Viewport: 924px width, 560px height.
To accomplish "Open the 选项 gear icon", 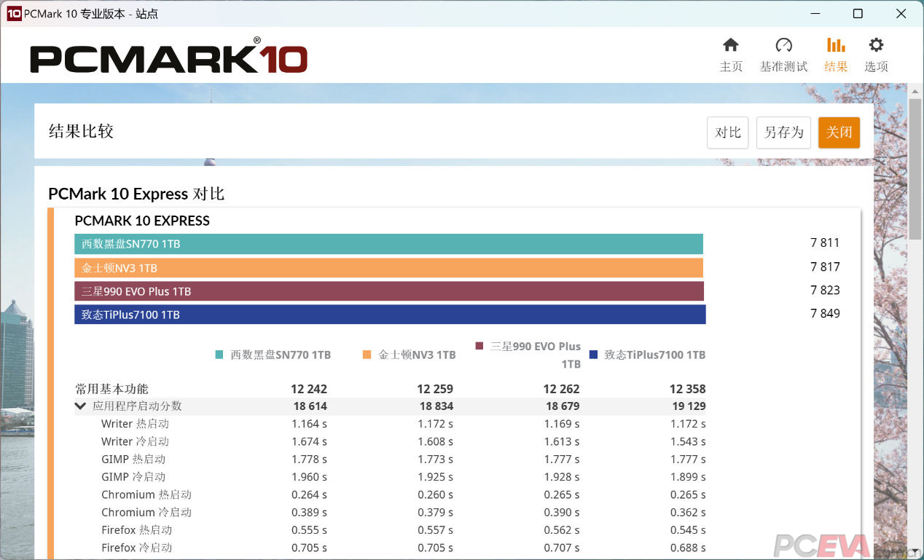I will 876,45.
